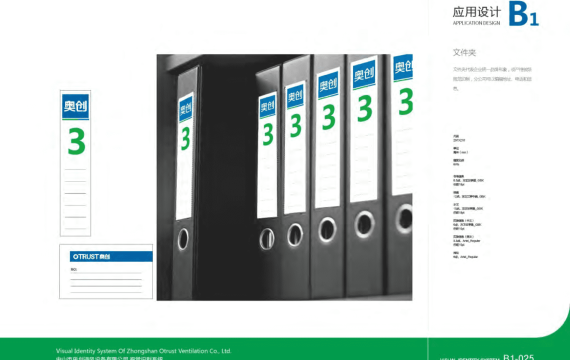Select the 文件夹 section title

(x=464, y=52)
